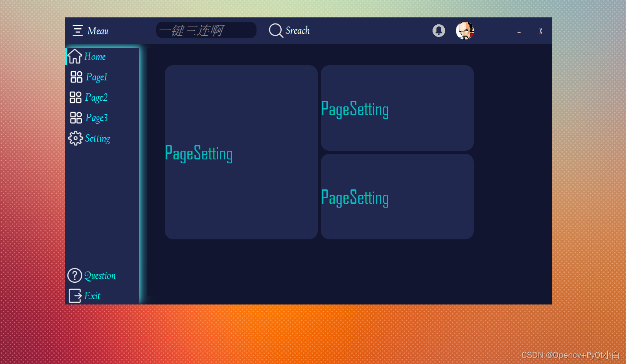Image resolution: width=626 pixels, height=364 pixels.
Task: Switch to the Home menu item
Action: 95,56
